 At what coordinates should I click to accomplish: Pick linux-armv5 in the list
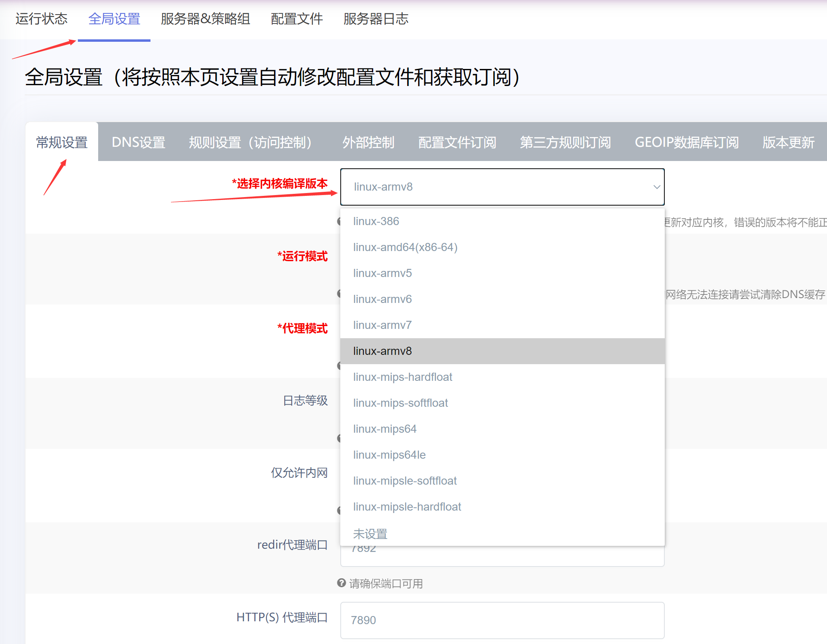point(382,273)
